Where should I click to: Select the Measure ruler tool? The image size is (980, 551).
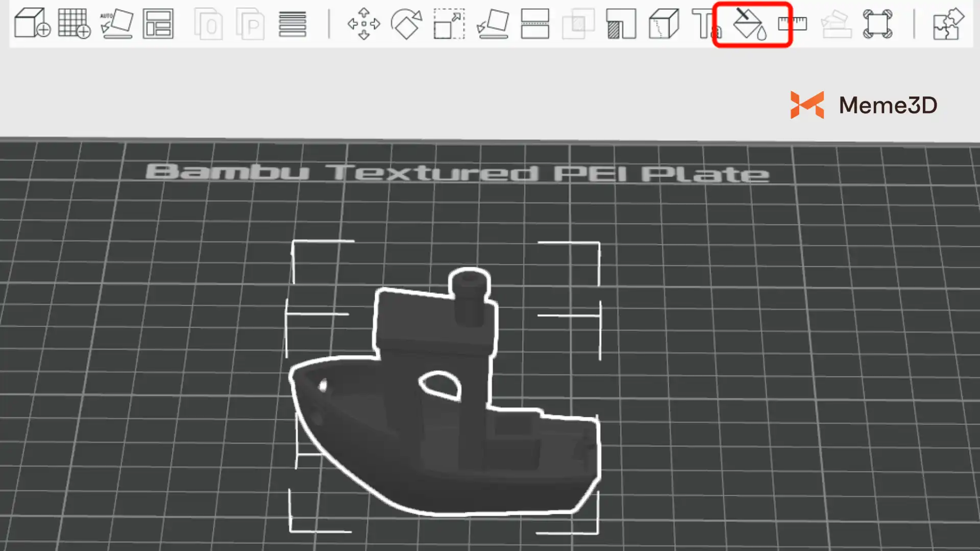click(x=792, y=23)
